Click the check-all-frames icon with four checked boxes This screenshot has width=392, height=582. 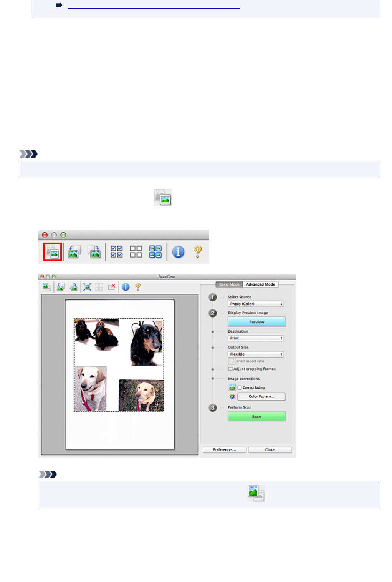(x=117, y=252)
